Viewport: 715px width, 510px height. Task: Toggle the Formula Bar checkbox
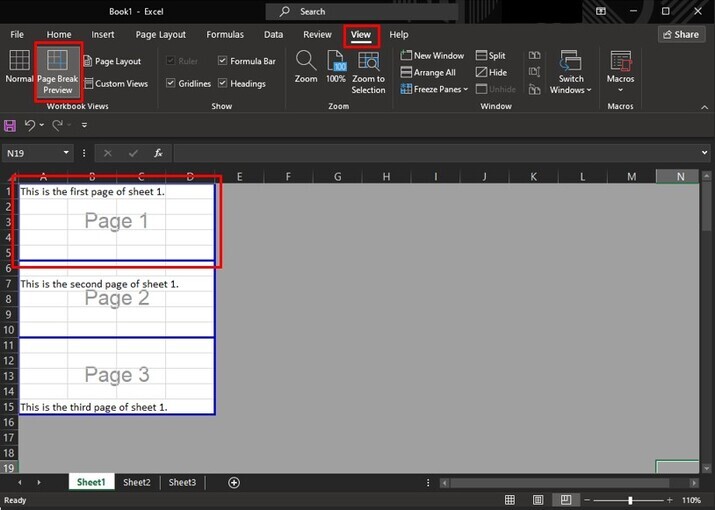(222, 61)
